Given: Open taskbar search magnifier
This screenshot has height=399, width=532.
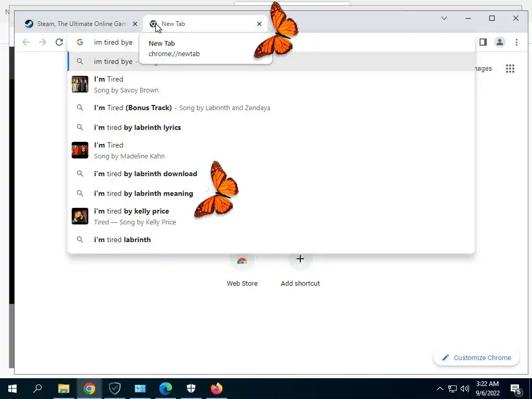Looking at the screenshot, I should [x=37, y=389].
